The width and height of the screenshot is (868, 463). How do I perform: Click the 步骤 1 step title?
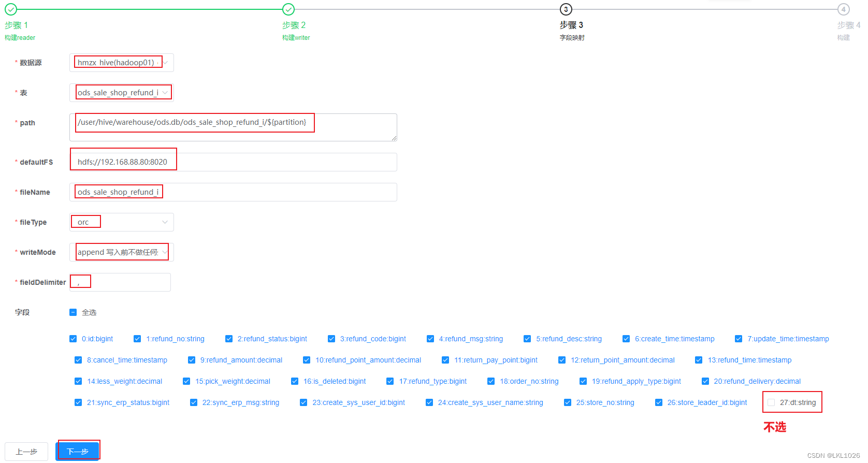tap(17, 25)
